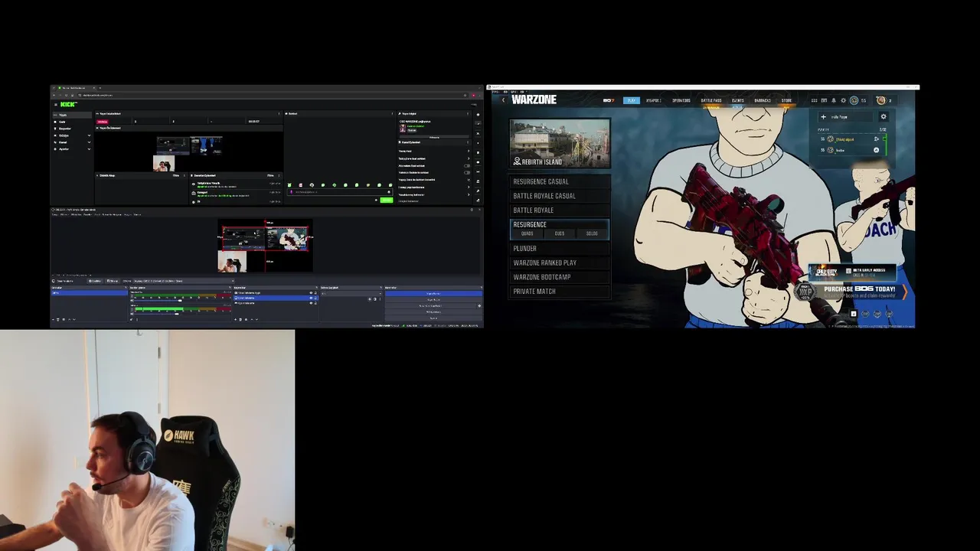Remove selected source with OBS trash icon
This screenshot has height=551, width=980.
click(240, 320)
